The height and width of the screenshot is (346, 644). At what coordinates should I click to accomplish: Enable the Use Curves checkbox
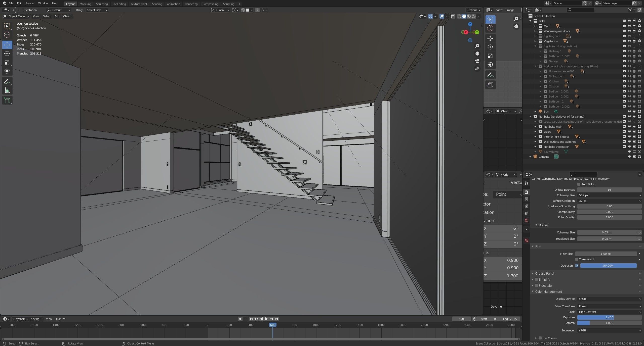coord(540,338)
